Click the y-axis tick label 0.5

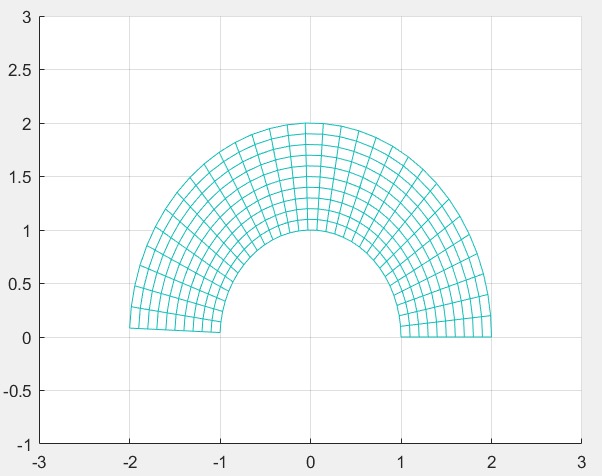[20, 284]
